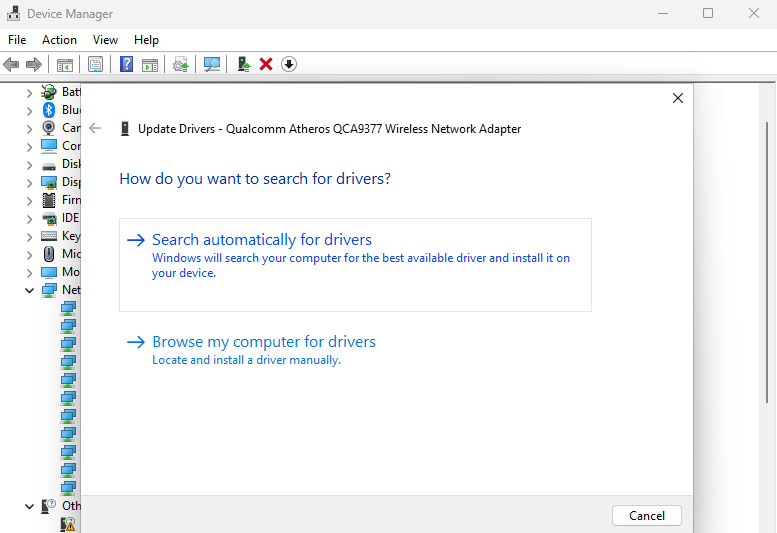This screenshot has height=533, width=777.
Task: Choose Browse my computer for drivers
Action: 264,342
